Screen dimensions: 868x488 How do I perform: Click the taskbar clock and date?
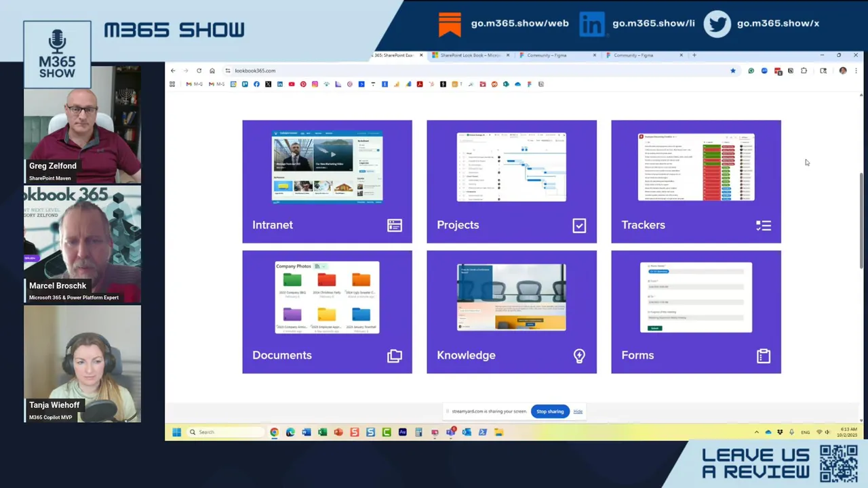coord(848,432)
